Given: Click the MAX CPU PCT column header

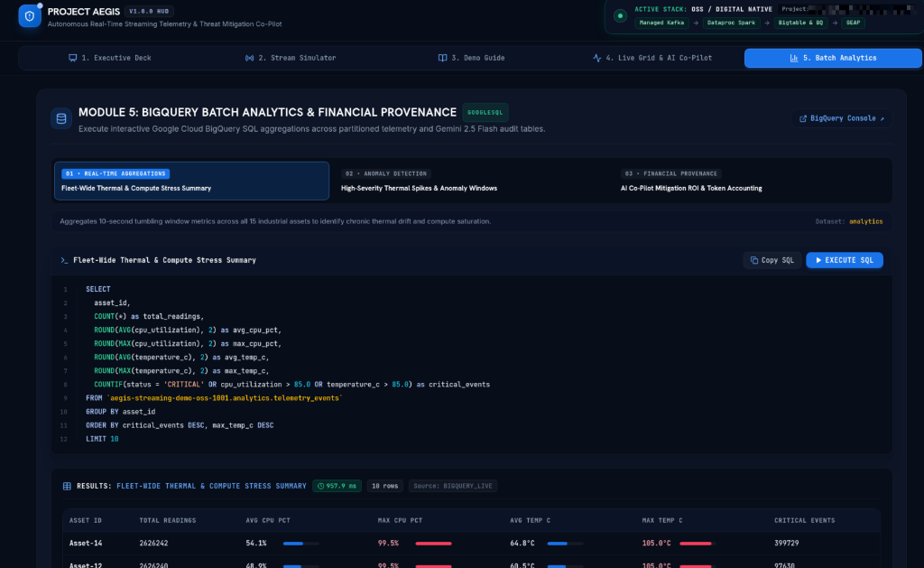Looking at the screenshot, I should click(400, 521).
